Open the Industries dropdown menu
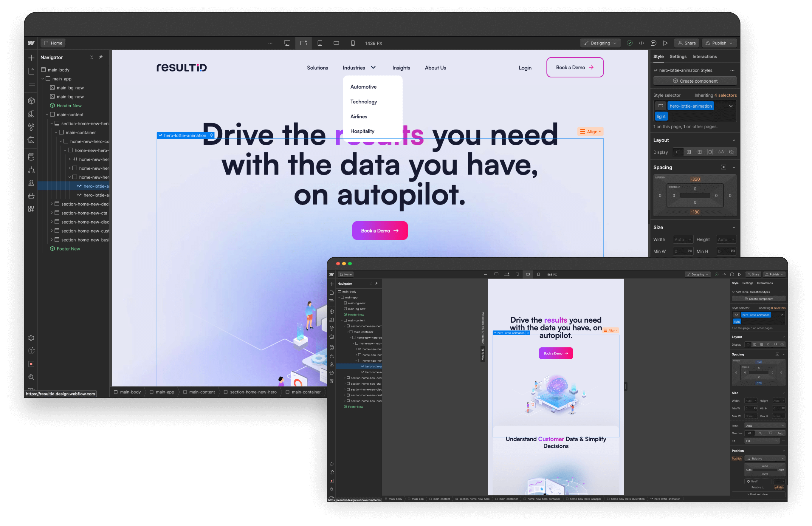The height and width of the screenshot is (526, 812). pyautogui.click(x=358, y=67)
